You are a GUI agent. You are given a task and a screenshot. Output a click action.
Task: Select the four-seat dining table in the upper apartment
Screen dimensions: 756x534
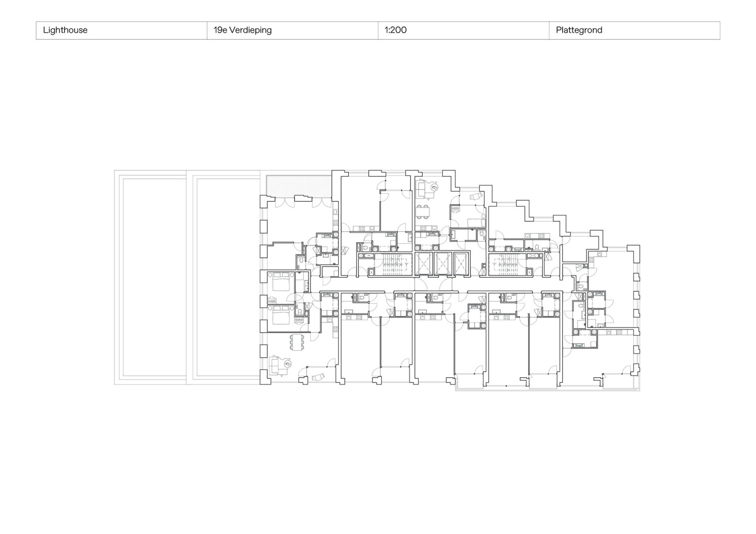[423, 212]
